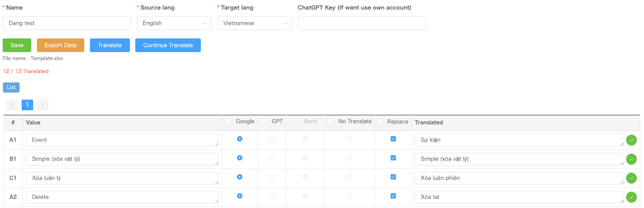The width and height of the screenshot is (644, 208).
Task: Select GPT radio for row A2
Action: tap(272, 196)
